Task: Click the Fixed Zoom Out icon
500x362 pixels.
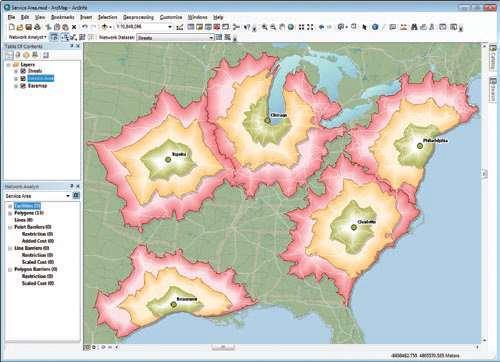Action: click(310, 27)
